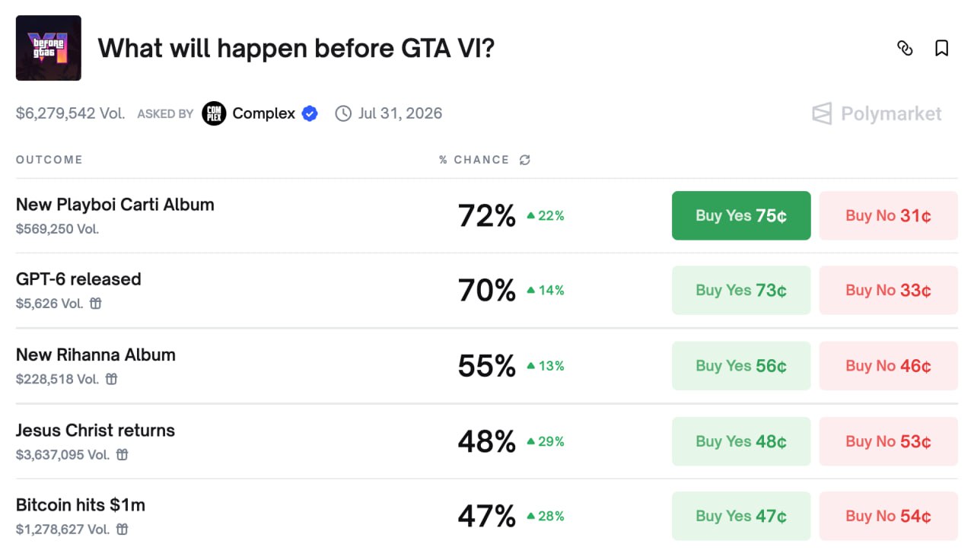This screenshot has height=560, width=974.
Task: Buy No at 54¢ for Bitcoin hits $1m
Action: [888, 516]
